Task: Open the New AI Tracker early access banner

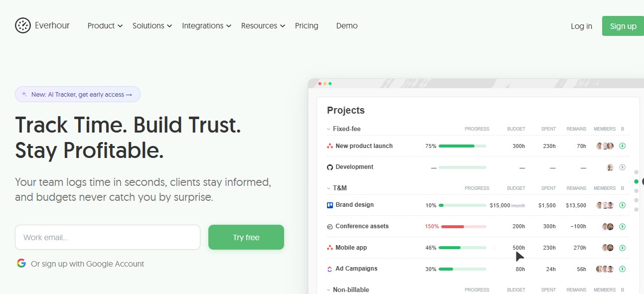Action: click(x=78, y=94)
